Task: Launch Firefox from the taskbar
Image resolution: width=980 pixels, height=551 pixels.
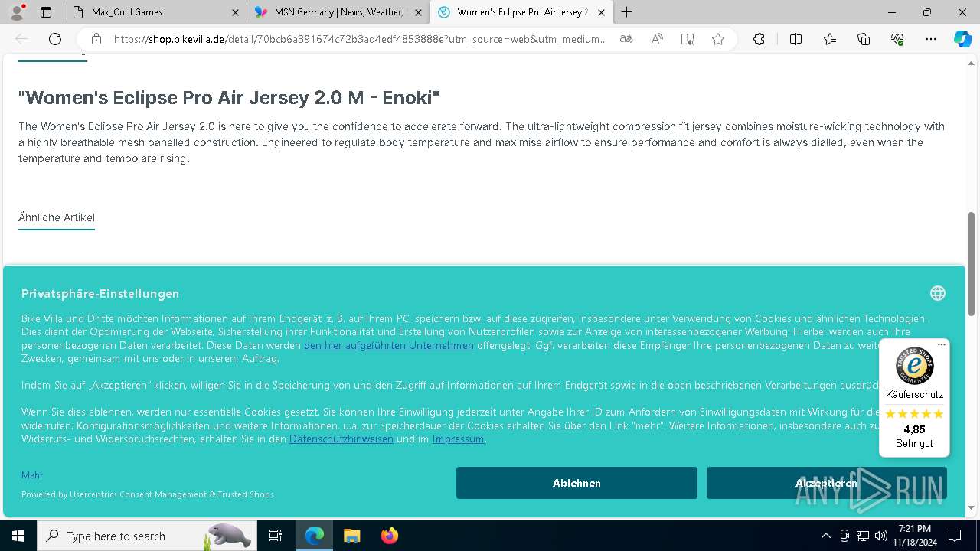Action: [x=389, y=536]
